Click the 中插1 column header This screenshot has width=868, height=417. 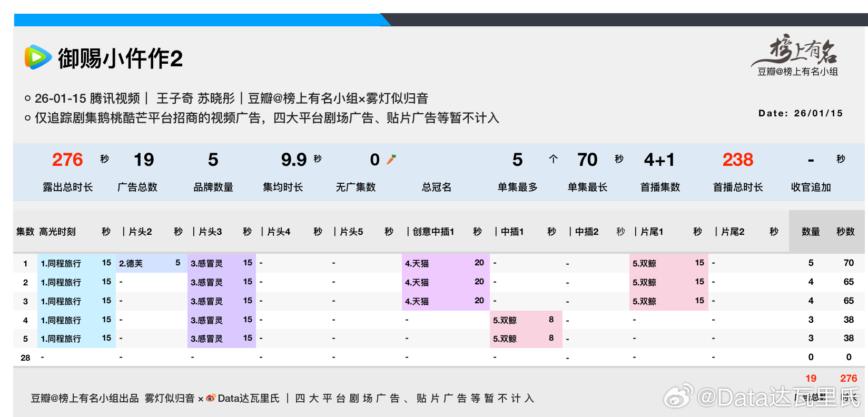pos(512,232)
